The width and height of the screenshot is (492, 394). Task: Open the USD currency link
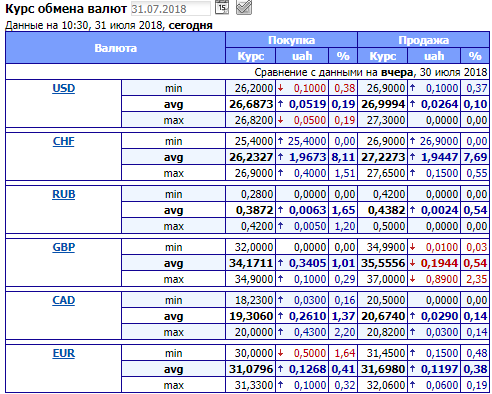click(x=64, y=88)
